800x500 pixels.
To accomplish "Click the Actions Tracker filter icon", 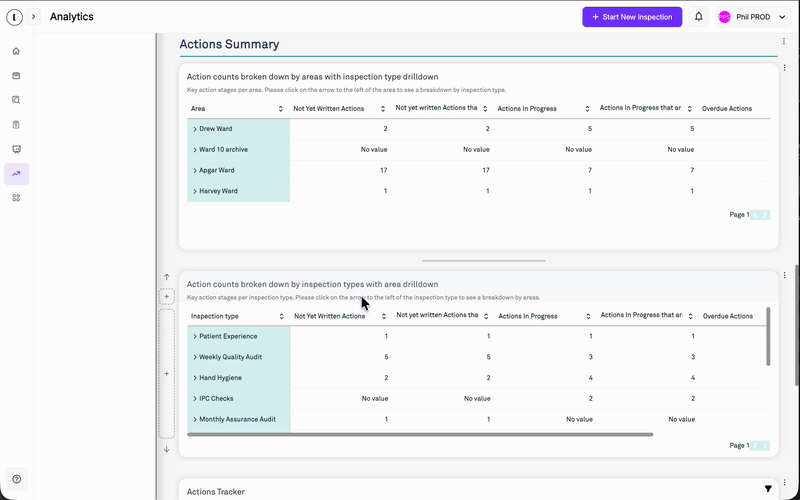I will point(768,489).
